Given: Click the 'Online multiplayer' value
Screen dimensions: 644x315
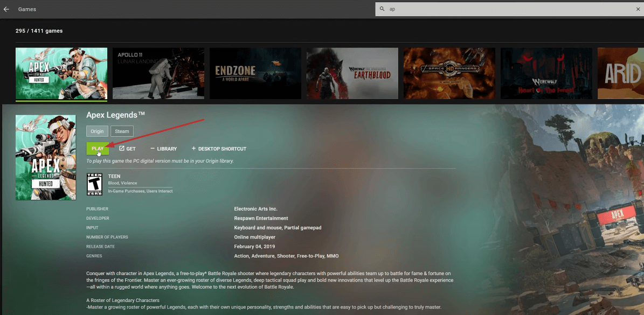Looking at the screenshot, I should (x=255, y=237).
